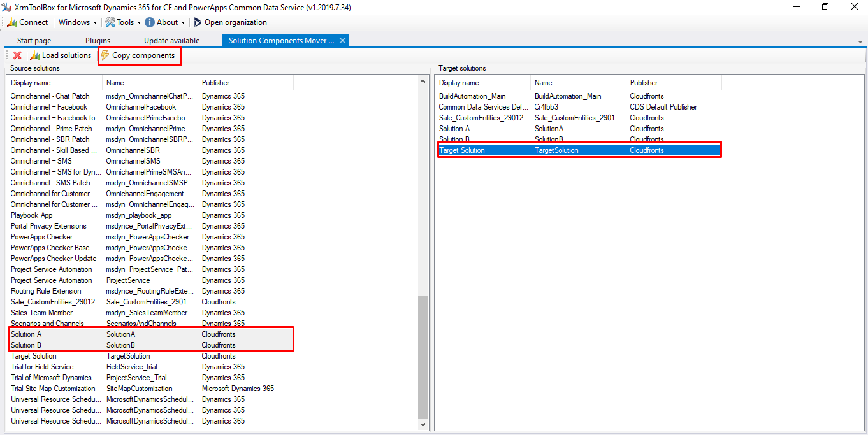Select Omnichannel - SBR Patch row
The image size is (868, 435).
point(150,139)
